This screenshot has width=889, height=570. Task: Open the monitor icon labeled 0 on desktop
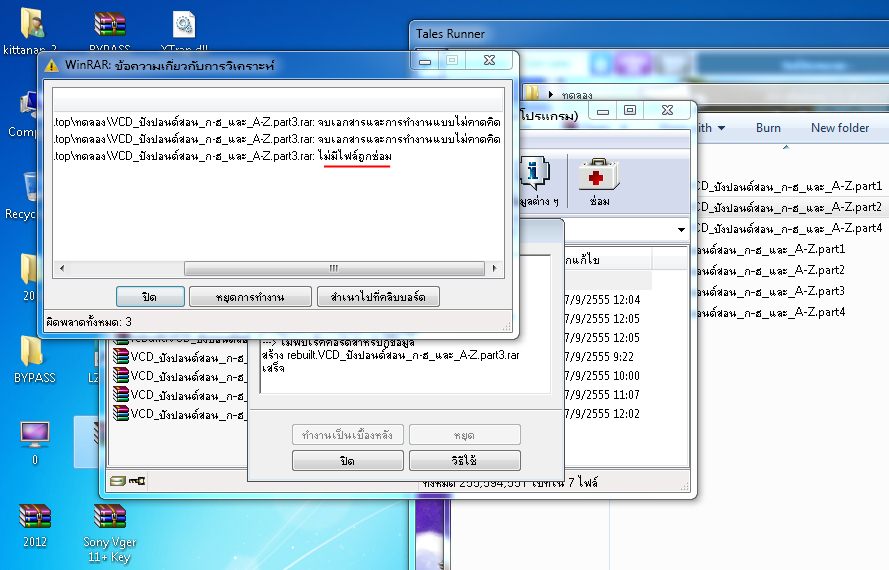coord(35,442)
